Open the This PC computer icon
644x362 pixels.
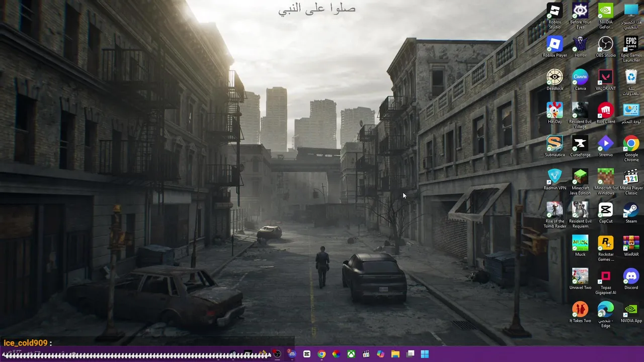pyautogui.click(x=631, y=15)
